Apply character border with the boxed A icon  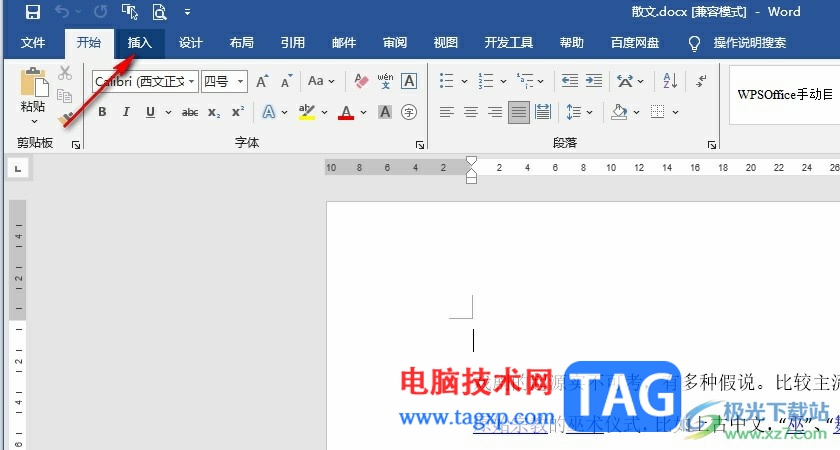point(409,81)
